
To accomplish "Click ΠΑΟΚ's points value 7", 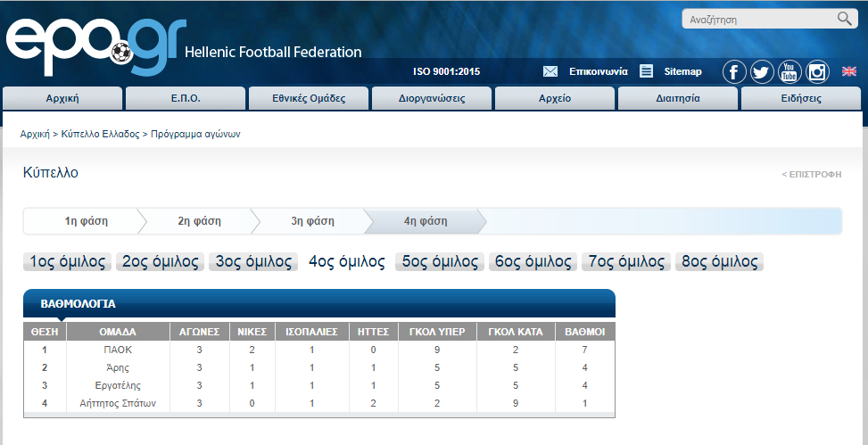I will [585, 350].
